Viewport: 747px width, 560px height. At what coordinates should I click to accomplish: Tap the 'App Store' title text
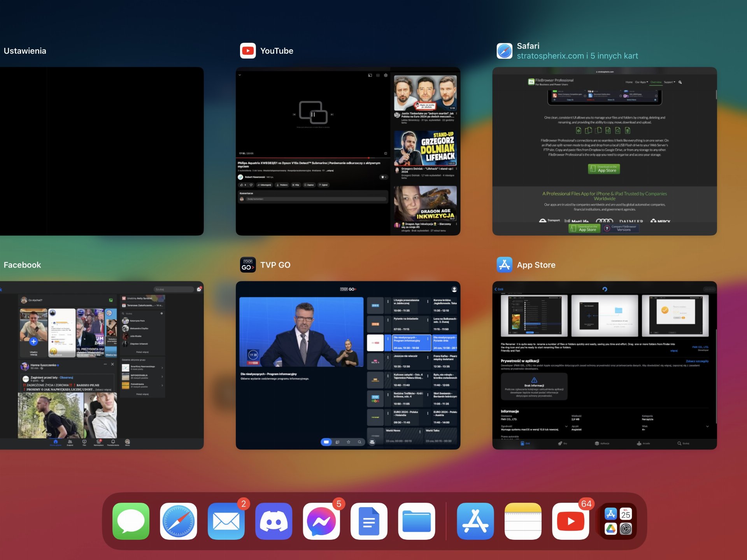tap(536, 265)
